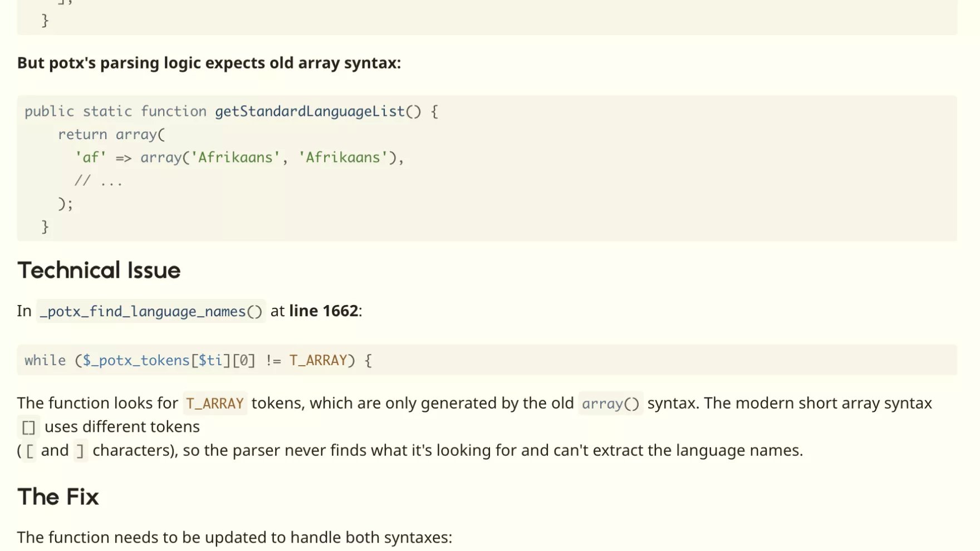
Task: Click 'The Fix' heading
Action: [58, 496]
